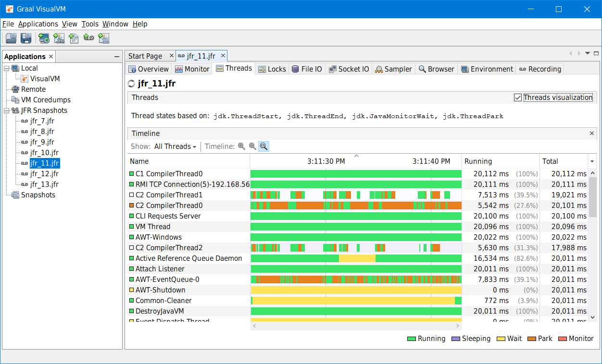
Task: Click the horizontal timeline scrollbar
Action: [x=356, y=326]
